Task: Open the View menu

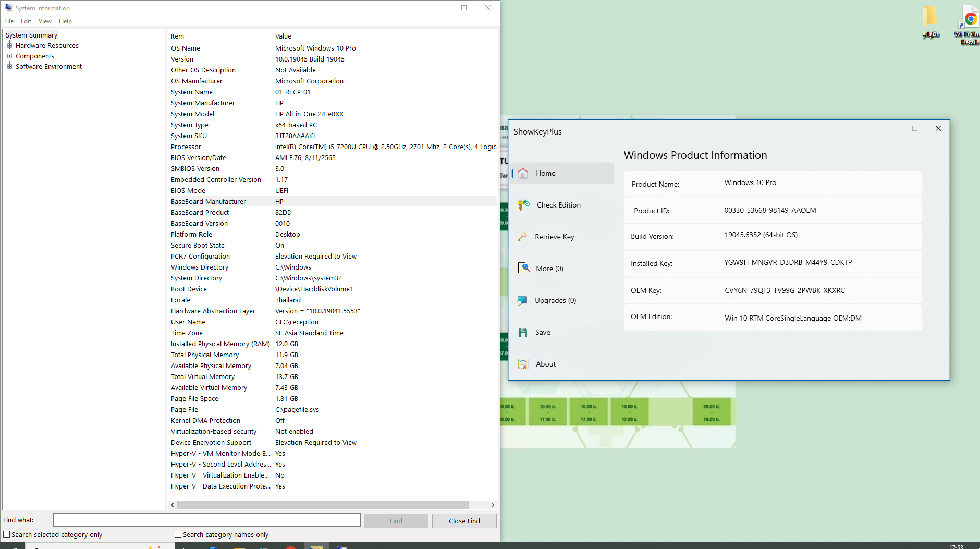Action: coord(45,21)
